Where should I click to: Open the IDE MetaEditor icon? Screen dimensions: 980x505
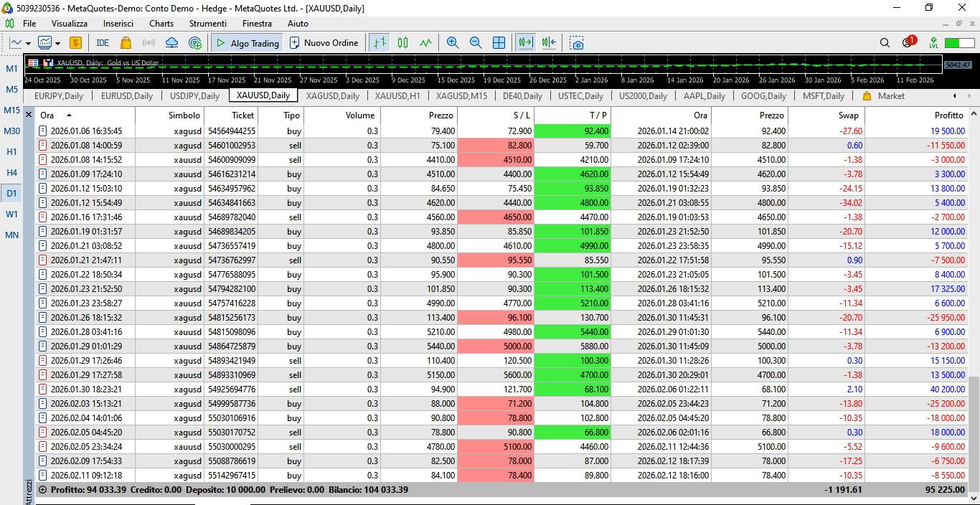pos(103,43)
